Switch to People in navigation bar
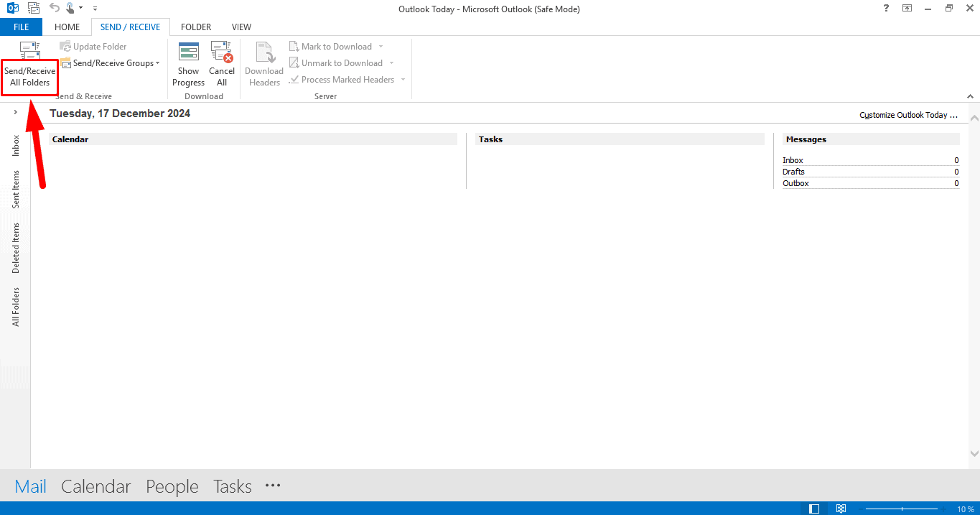The image size is (980, 515). pyautogui.click(x=172, y=486)
